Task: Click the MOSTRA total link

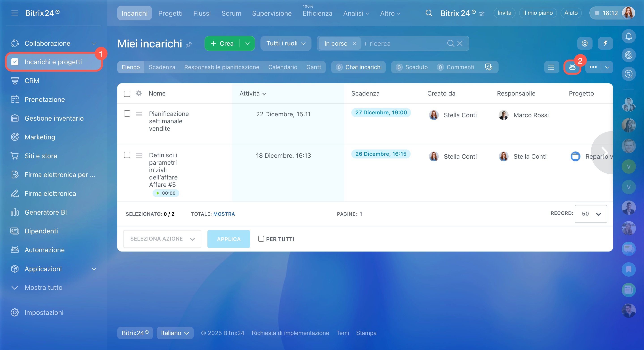Action: click(224, 214)
